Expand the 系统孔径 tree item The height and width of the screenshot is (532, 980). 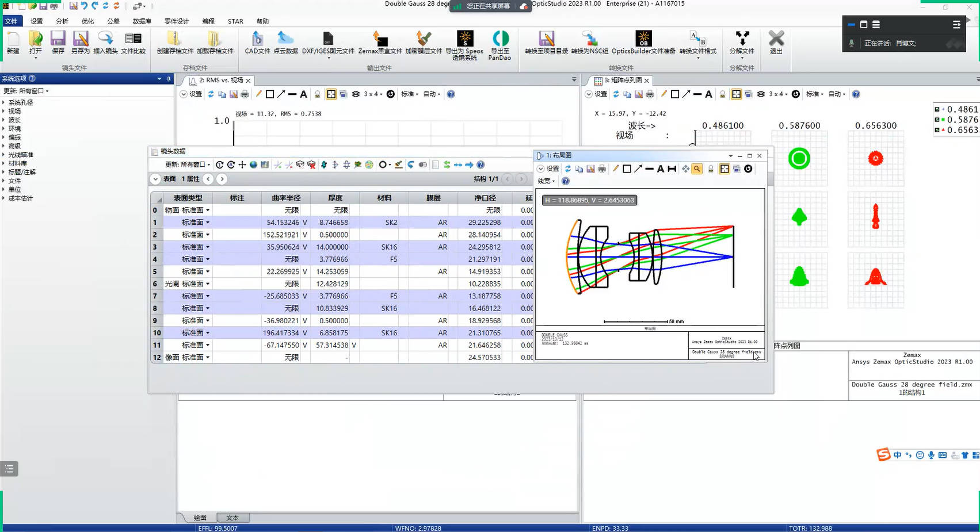[4, 102]
